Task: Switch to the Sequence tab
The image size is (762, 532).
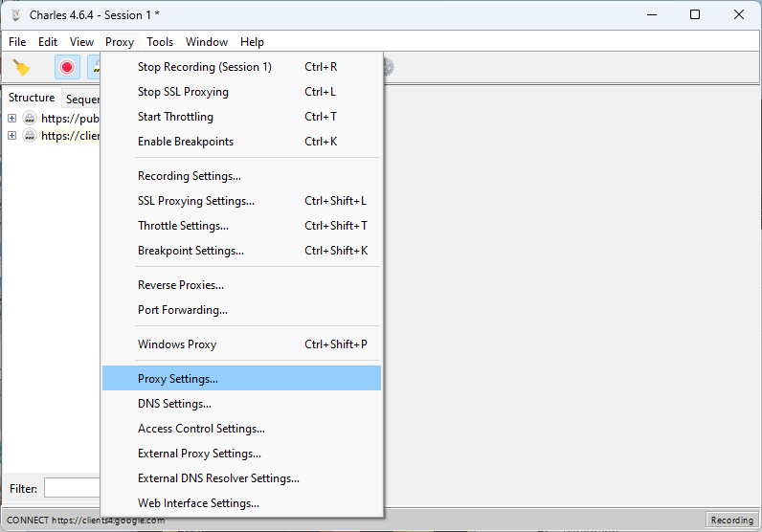Action: (81, 100)
